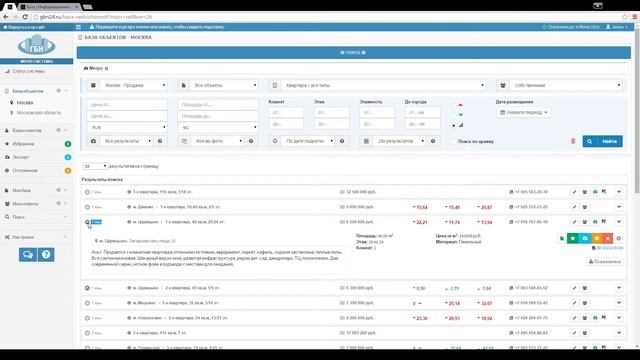640x360 pixels.
Task: Open the 'собственники' dropdown
Action: (x=566, y=85)
